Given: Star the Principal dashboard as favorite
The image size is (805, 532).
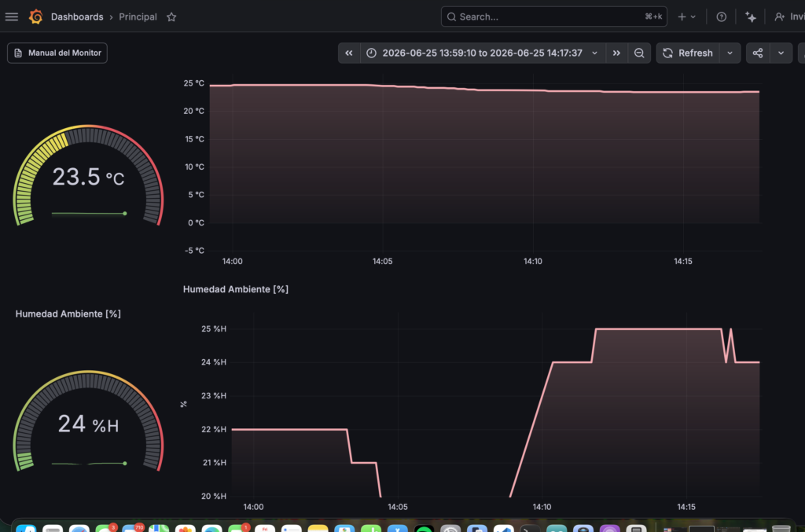Looking at the screenshot, I should (171, 17).
